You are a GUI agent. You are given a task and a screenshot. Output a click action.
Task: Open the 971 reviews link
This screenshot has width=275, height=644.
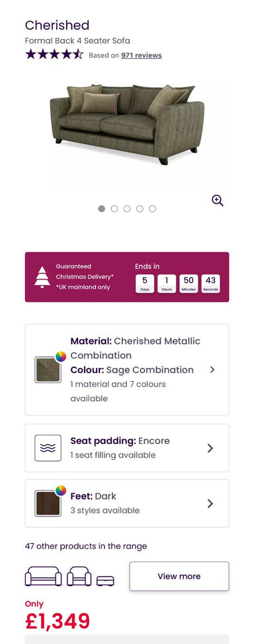[x=141, y=55]
